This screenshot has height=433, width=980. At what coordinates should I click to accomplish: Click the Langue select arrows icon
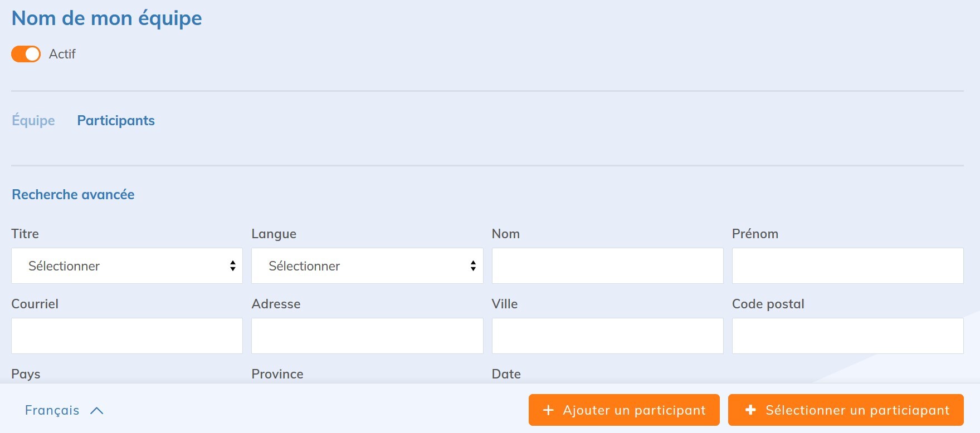(x=473, y=266)
